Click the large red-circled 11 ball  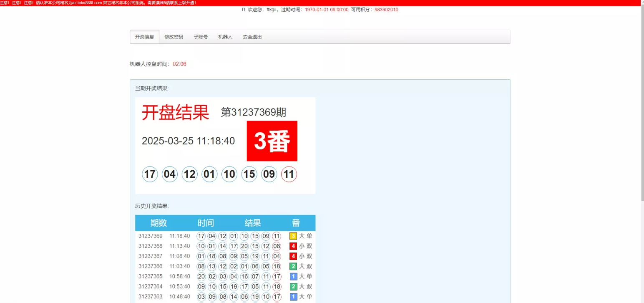(289, 174)
